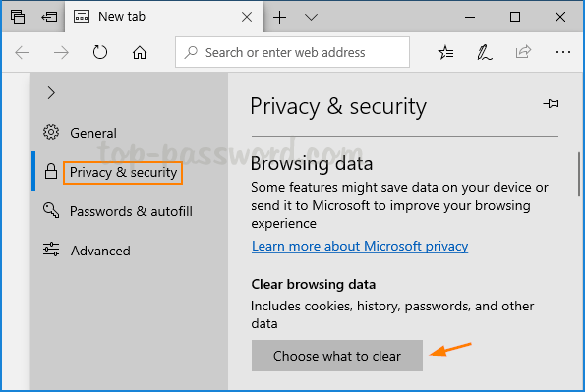This screenshot has width=585, height=392.
Task: Pin the settings pane open
Action: [x=551, y=104]
